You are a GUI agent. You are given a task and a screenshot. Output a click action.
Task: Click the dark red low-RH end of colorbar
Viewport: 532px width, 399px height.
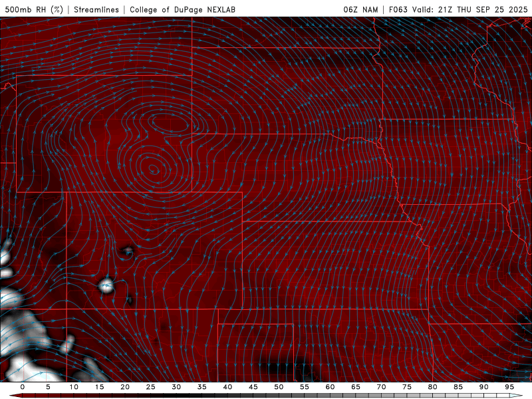pyautogui.click(x=15, y=396)
